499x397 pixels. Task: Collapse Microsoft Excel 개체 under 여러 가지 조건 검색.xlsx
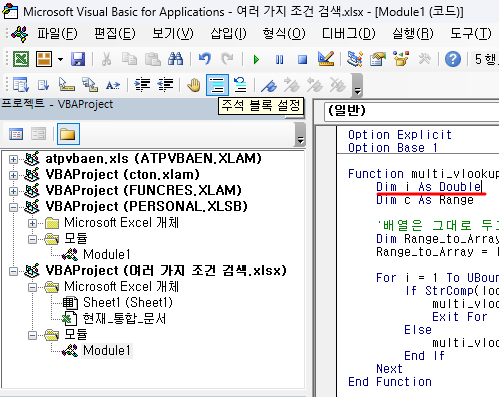pyautogui.click(x=32, y=287)
